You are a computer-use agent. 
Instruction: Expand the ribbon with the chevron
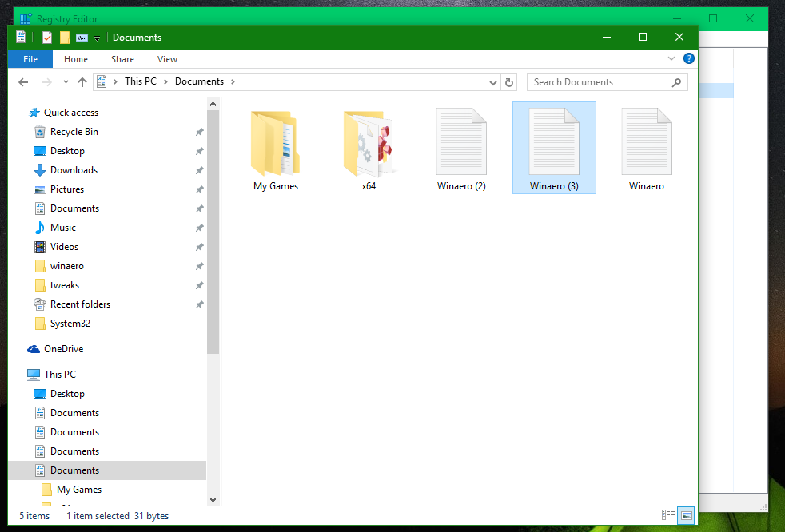point(671,58)
